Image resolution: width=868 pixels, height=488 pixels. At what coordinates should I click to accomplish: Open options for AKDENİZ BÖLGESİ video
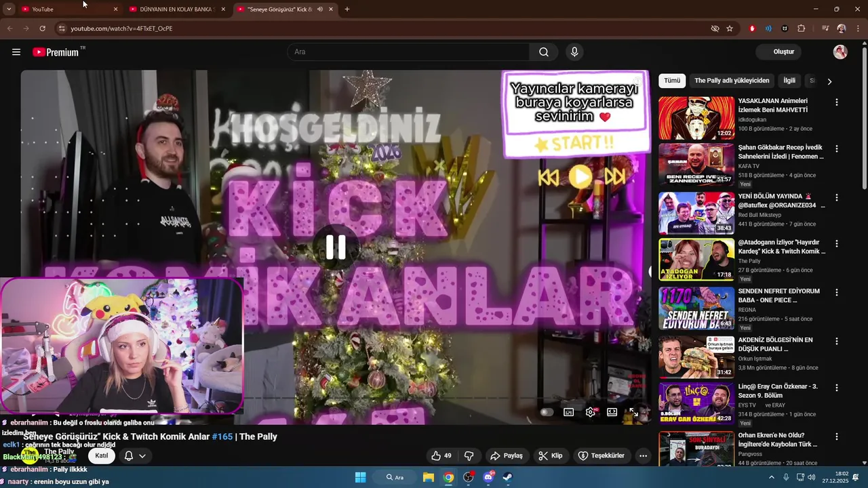[x=837, y=341]
